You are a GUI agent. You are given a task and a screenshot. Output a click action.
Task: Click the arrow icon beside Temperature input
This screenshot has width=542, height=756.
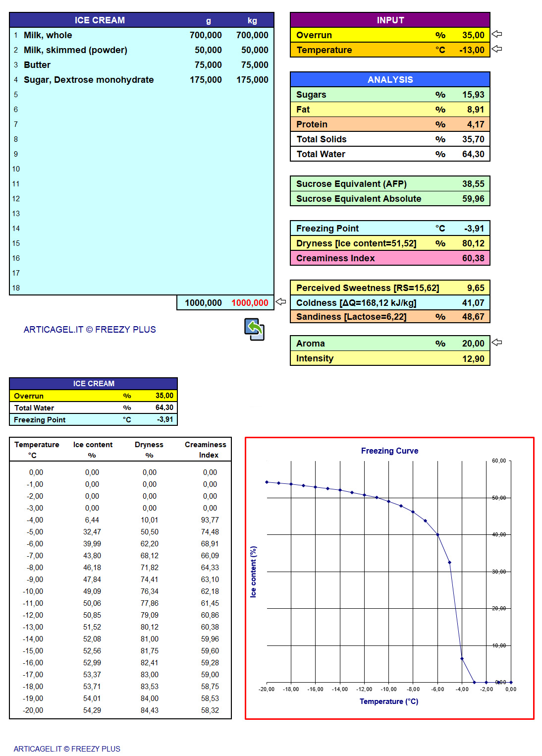tap(497, 49)
